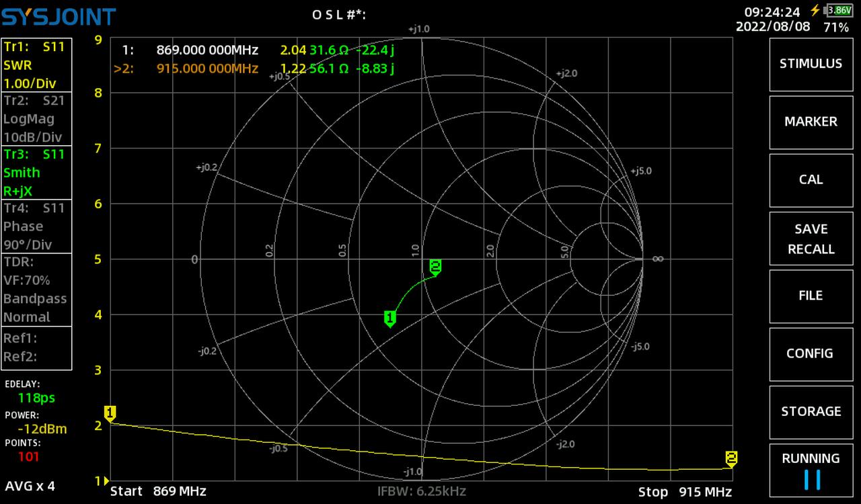Open the SAVE RECALL menu

pyautogui.click(x=811, y=239)
